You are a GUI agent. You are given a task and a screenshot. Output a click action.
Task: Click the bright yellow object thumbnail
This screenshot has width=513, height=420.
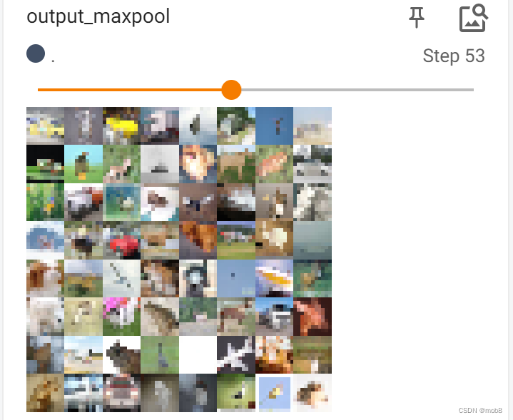pyautogui.click(x=122, y=126)
